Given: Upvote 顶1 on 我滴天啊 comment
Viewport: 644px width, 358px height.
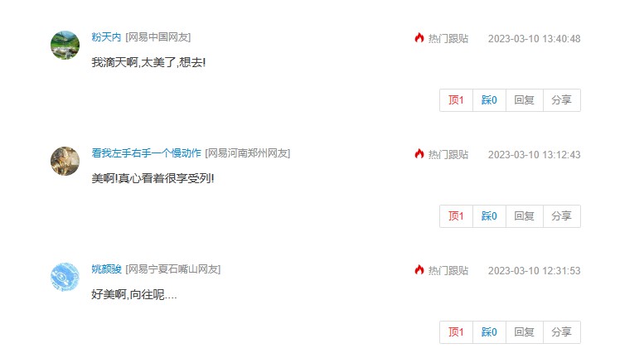Looking at the screenshot, I should pos(457,100).
